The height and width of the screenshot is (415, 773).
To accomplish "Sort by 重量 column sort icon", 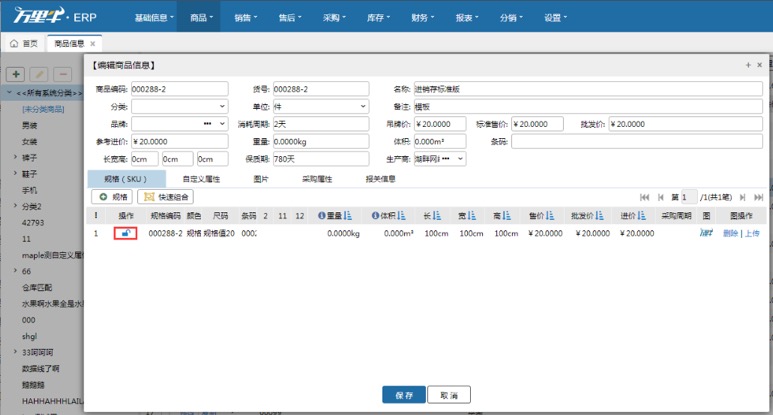I will coord(348,215).
